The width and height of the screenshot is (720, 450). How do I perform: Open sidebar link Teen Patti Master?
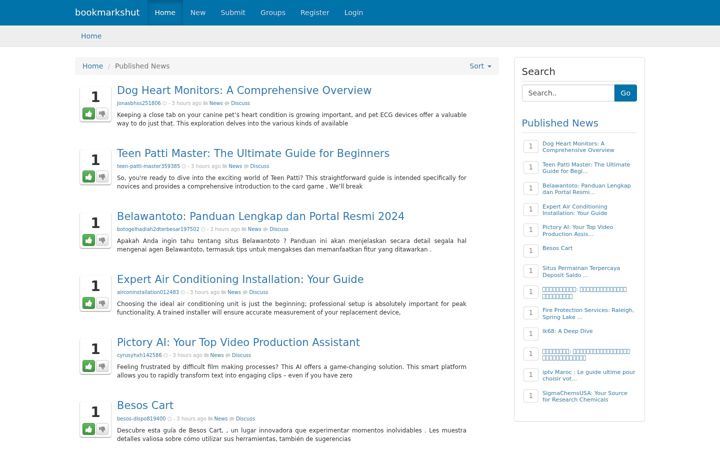point(586,168)
